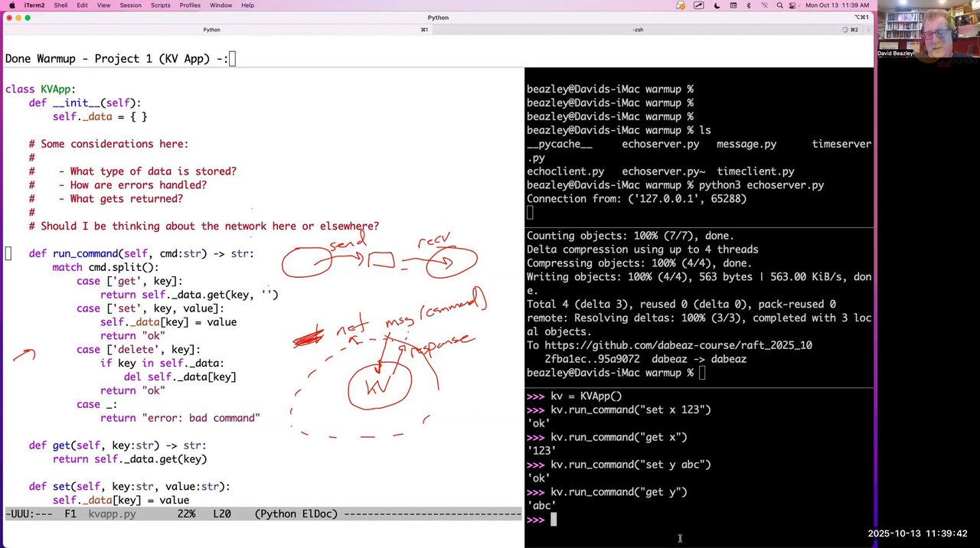Click the David Beazley webcam thumbnail
Image resolution: width=980 pixels, height=548 pixels.
pos(928,28)
